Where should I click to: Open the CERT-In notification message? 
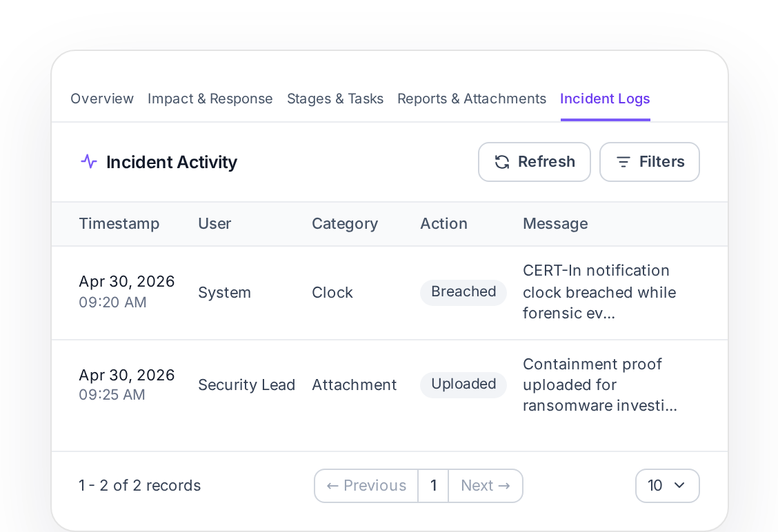point(599,292)
